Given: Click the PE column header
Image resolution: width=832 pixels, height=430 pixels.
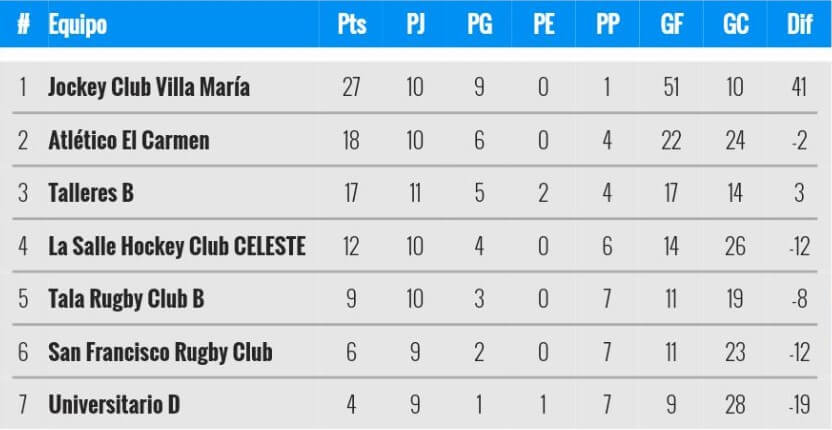Looking at the screenshot, I should pyautogui.click(x=543, y=25).
